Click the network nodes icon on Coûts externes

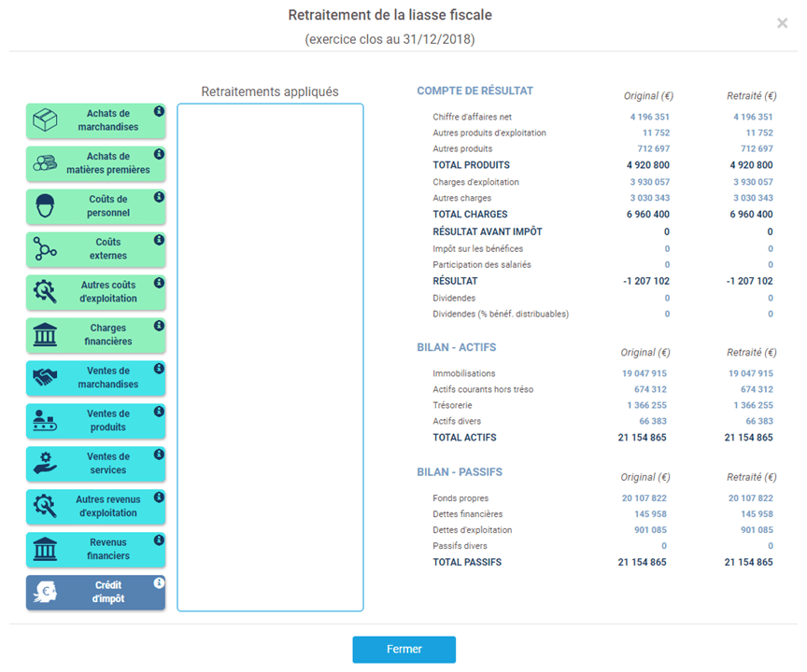pos(45,249)
